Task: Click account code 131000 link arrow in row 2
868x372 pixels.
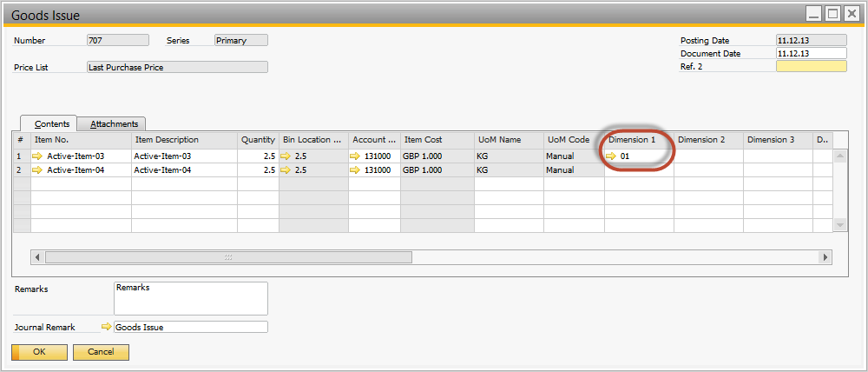Action: click(x=356, y=170)
